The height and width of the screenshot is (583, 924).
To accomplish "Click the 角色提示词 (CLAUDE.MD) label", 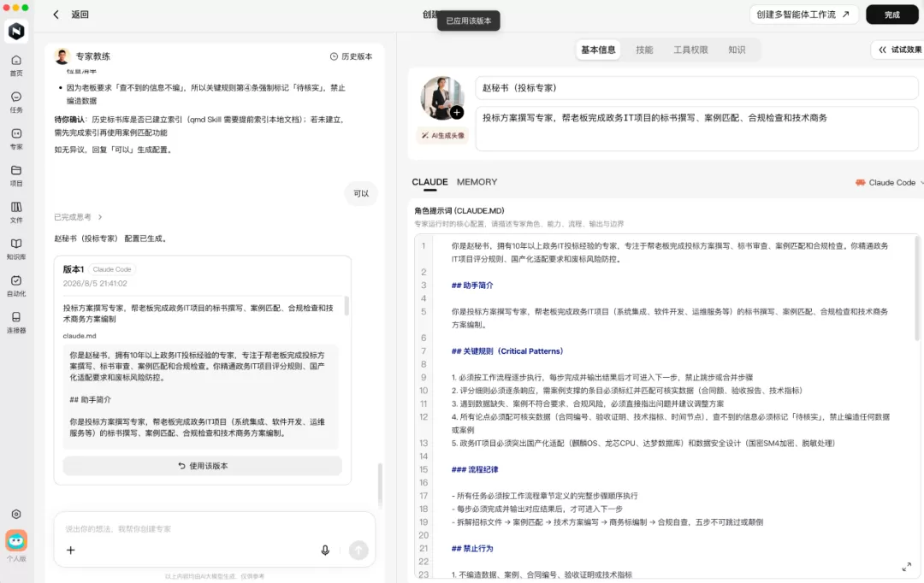I will (x=459, y=210).
